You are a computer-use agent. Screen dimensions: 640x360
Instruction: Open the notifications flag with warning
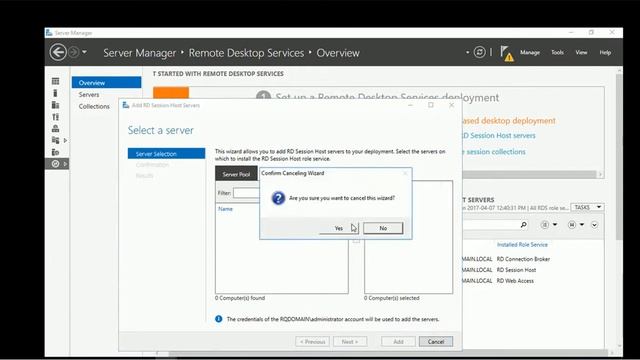tap(507, 53)
